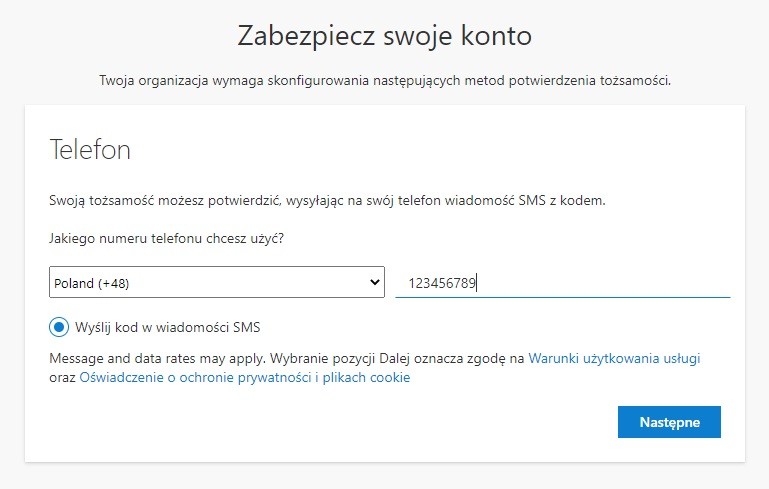Click the 'Zabezpiecz swoje konto' page heading
The height and width of the screenshot is (489, 769).
385,36
